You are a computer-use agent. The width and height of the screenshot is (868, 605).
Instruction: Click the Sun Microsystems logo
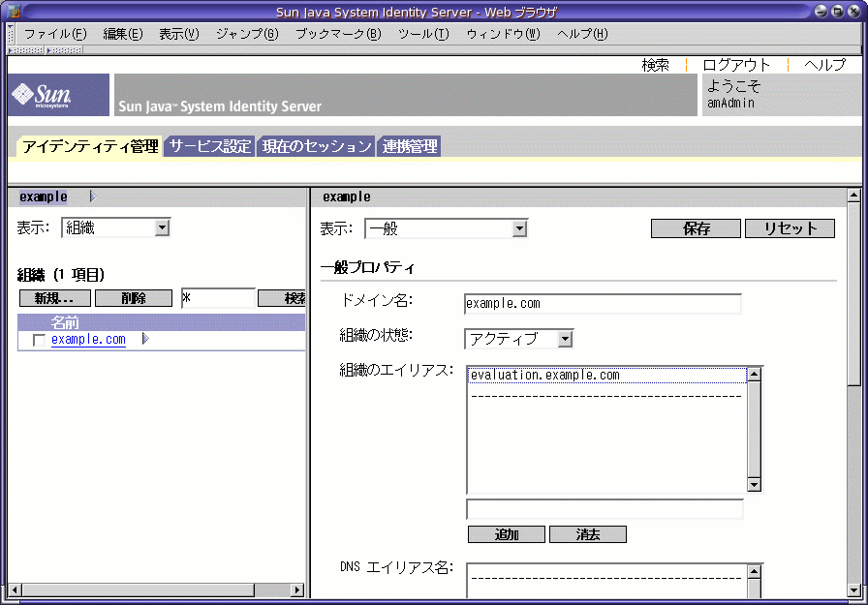[x=59, y=95]
